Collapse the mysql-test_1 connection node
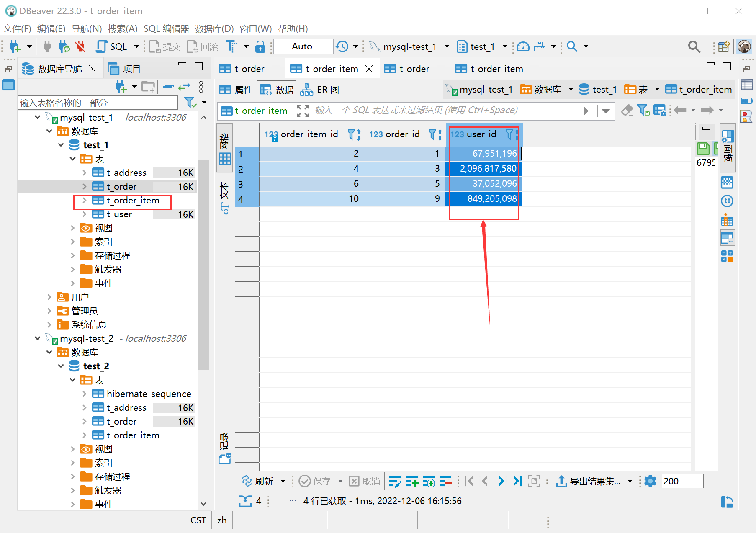The height and width of the screenshot is (533, 756). tap(38, 117)
